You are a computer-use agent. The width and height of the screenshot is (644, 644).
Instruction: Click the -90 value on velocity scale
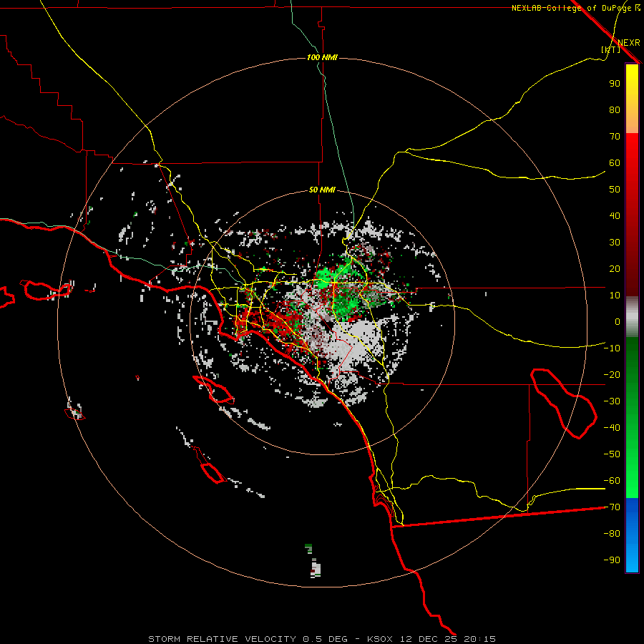tap(612, 560)
